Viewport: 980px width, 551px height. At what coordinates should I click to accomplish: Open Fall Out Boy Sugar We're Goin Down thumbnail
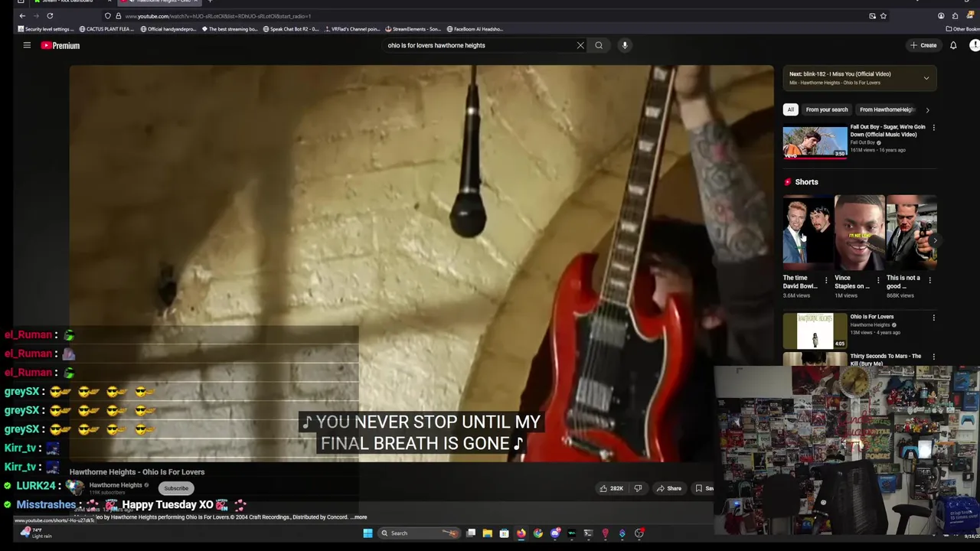pos(815,142)
